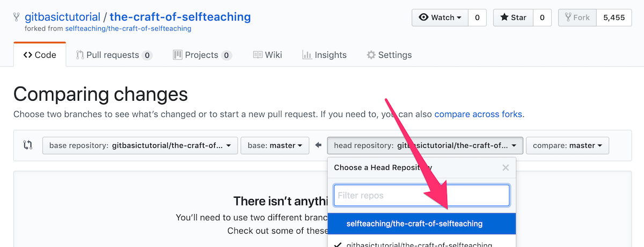
Task: Close the Choose a Head Repository popup
Action: click(x=505, y=168)
